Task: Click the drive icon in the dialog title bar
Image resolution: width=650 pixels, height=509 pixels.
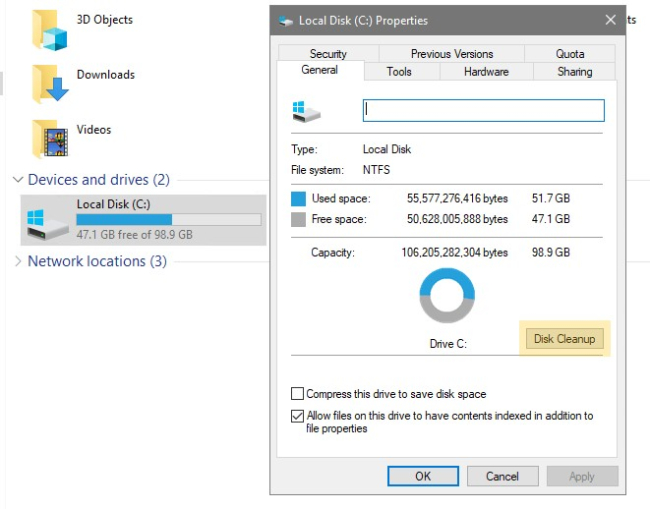Action: 286,21
